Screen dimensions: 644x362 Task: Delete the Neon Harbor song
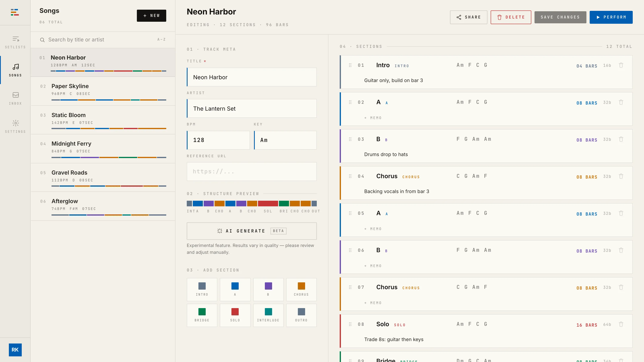511,17
